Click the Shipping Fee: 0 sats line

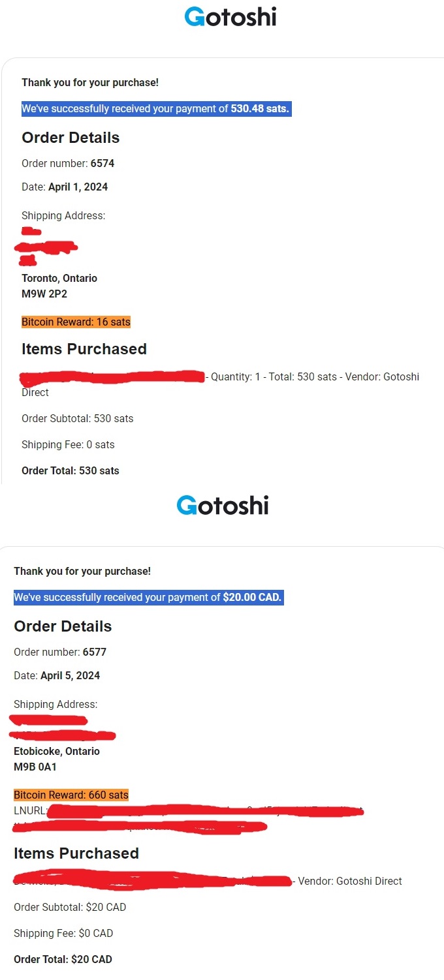click(x=68, y=444)
